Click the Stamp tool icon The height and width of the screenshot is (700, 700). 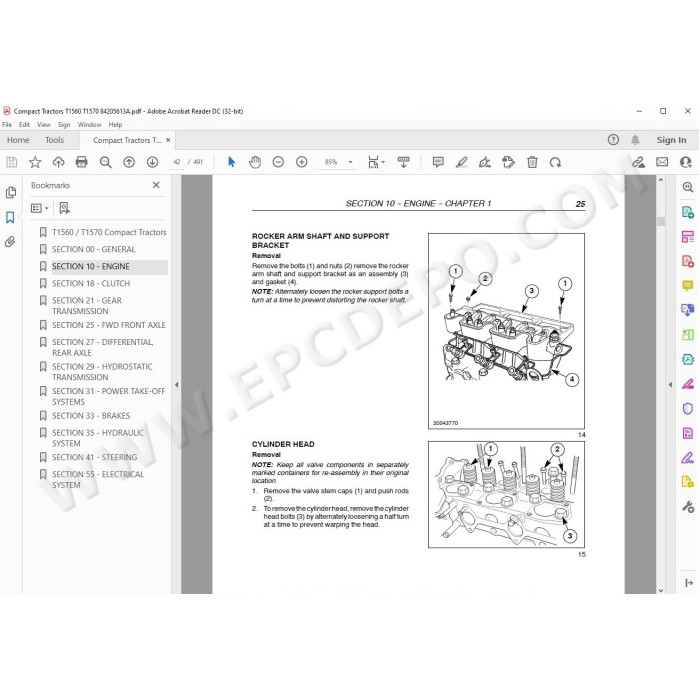[x=508, y=162]
